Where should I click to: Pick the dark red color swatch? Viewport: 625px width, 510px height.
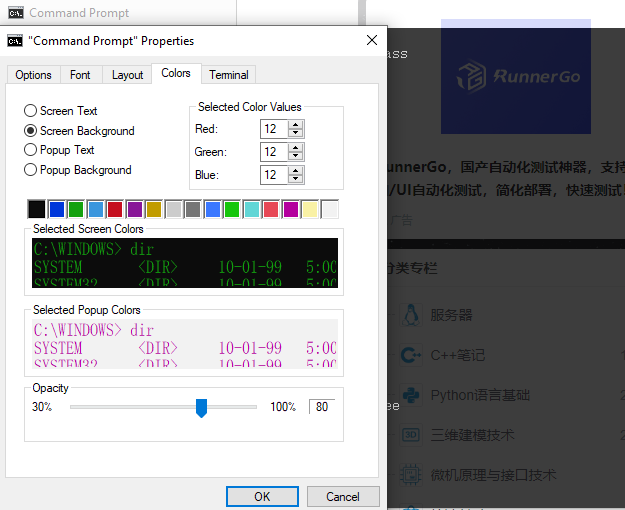(x=115, y=209)
